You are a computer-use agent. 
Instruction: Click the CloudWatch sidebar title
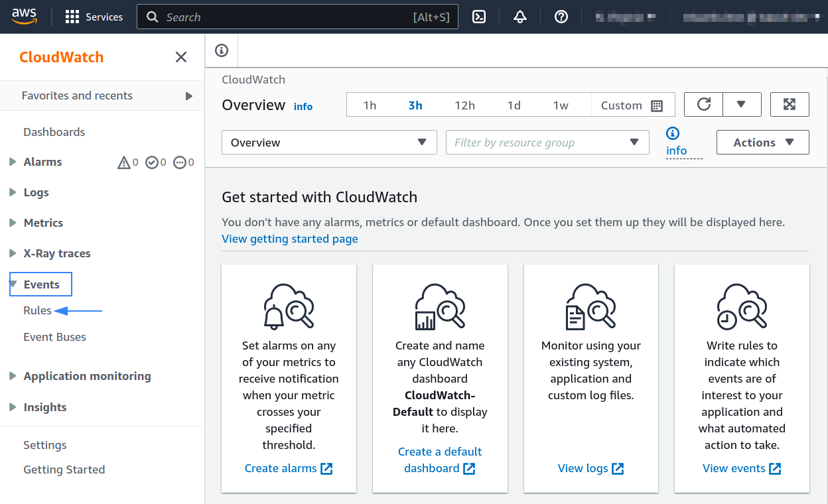(62, 57)
